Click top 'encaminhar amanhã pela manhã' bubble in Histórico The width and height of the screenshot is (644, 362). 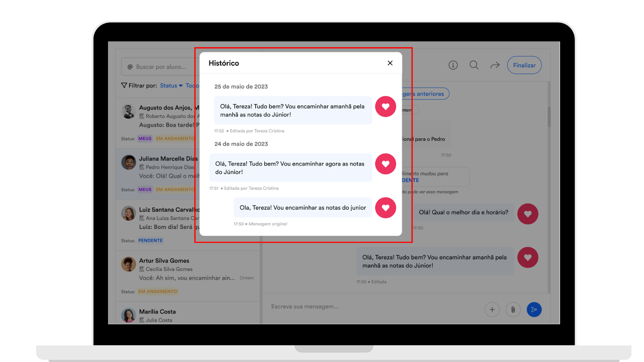[x=293, y=110]
